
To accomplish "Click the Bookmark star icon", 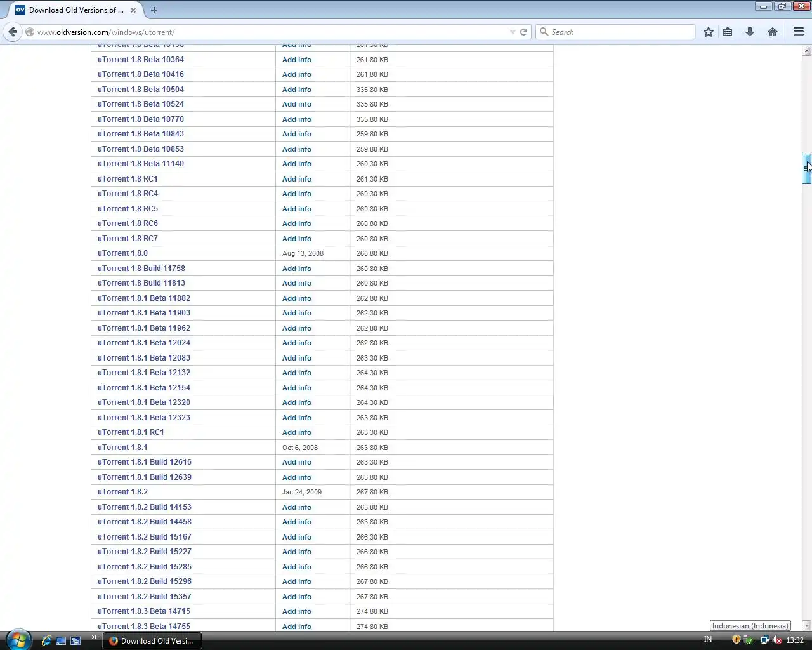I will click(709, 32).
